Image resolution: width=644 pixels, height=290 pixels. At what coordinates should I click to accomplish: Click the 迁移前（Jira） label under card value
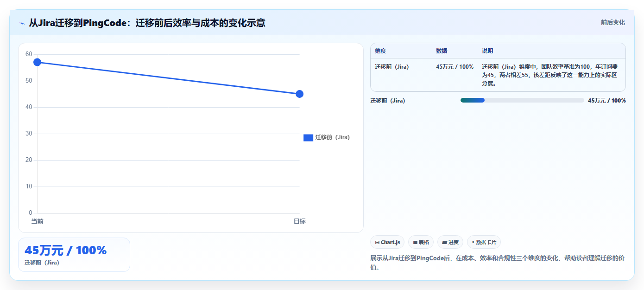click(42, 263)
